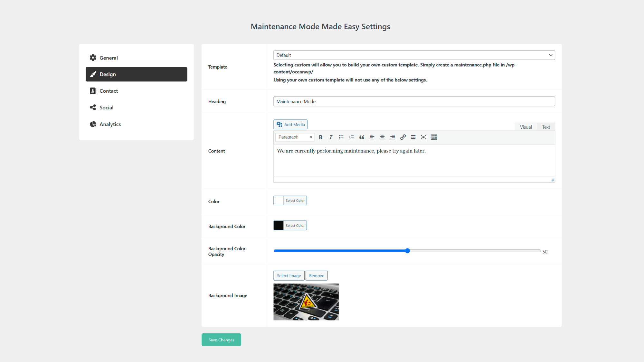Remove the background image
The image size is (644, 362).
(x=317, y=275)
